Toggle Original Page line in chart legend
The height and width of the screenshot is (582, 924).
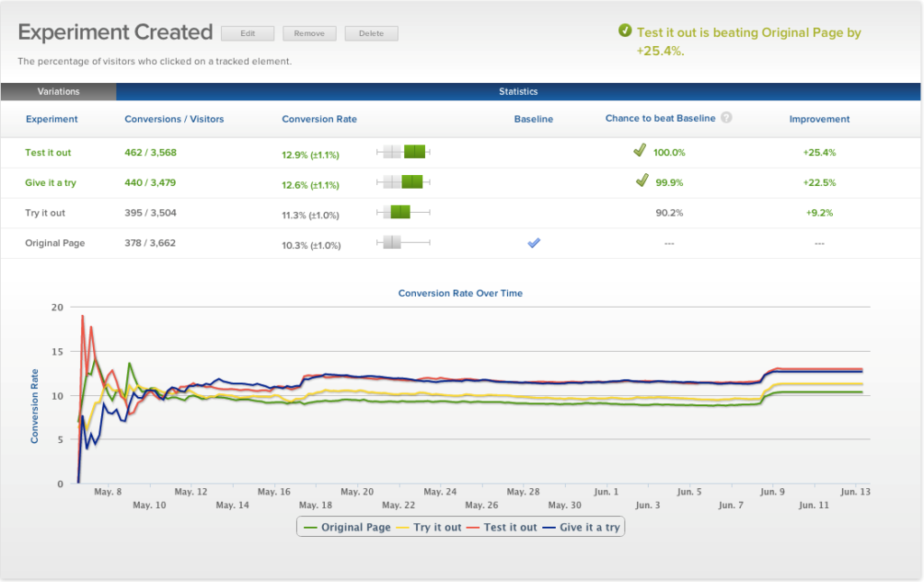[347, 527]
